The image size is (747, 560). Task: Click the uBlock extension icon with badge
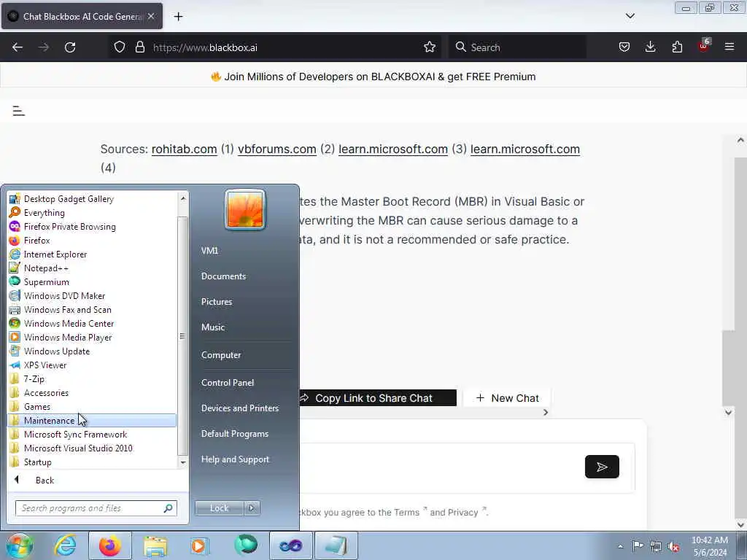click(704, 46)
